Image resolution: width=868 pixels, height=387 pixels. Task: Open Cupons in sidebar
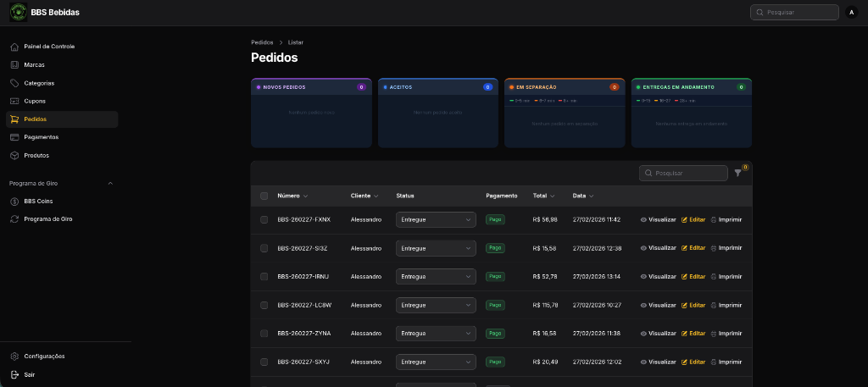pos(62,101)
